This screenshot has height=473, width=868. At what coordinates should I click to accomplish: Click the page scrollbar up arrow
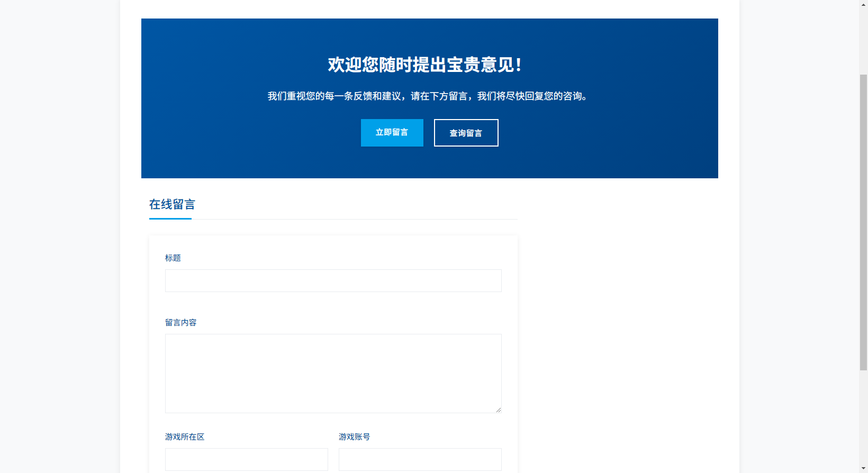tap(863, 4)
